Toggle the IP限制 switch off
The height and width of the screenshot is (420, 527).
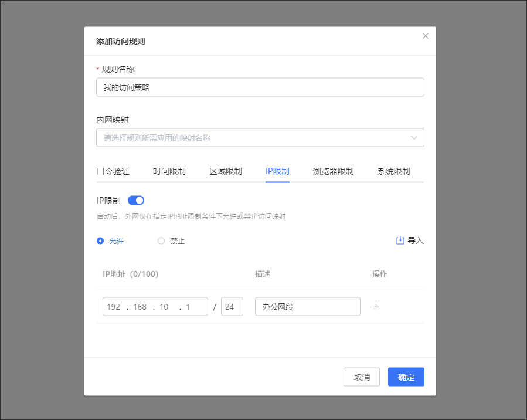coord(136,201)
